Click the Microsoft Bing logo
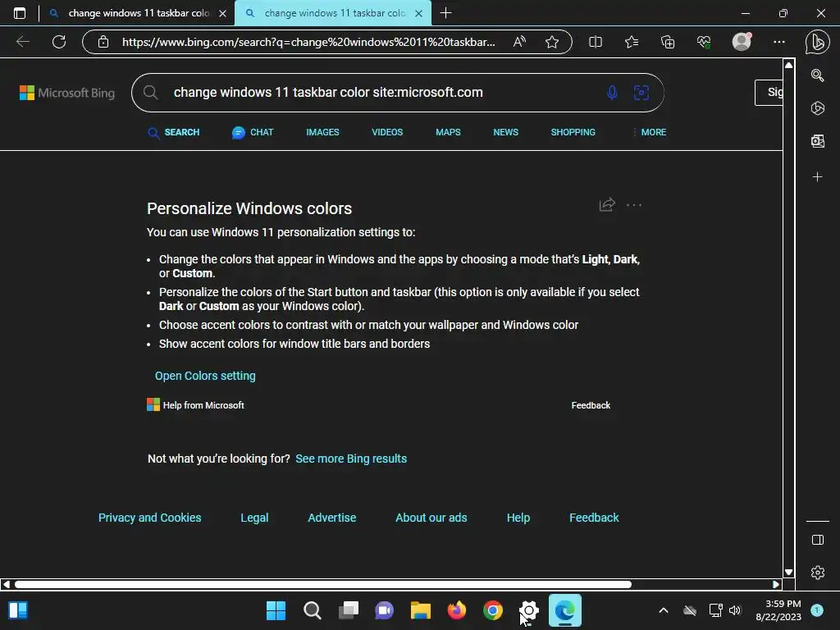This screenshot has width=840, height=630. click(x=67, y=93)
